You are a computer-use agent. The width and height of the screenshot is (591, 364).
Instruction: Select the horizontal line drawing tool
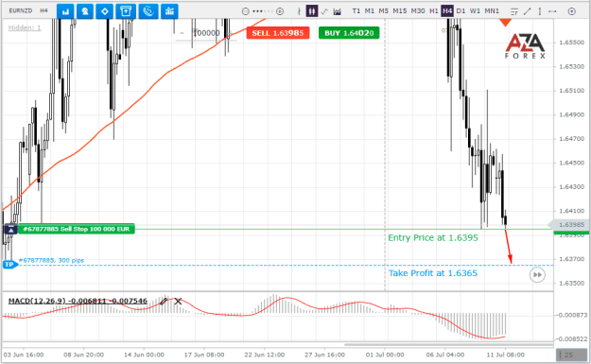552,11
